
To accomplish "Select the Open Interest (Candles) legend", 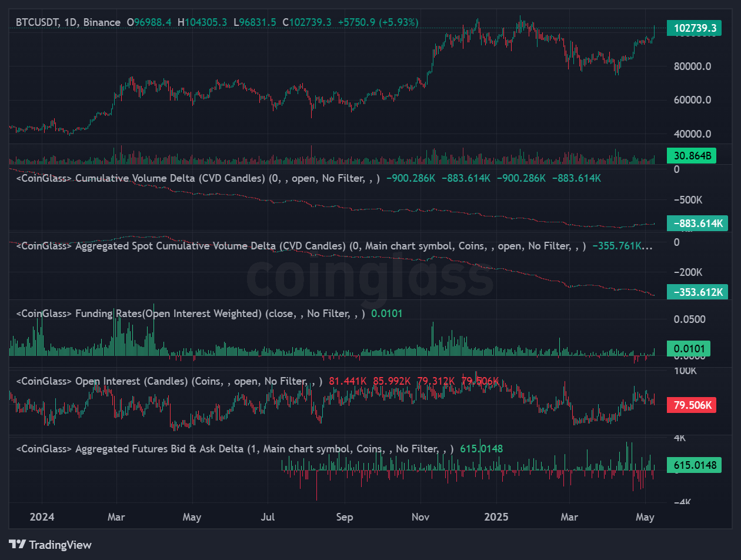I will pyautogui.click(x=126, y=381).
